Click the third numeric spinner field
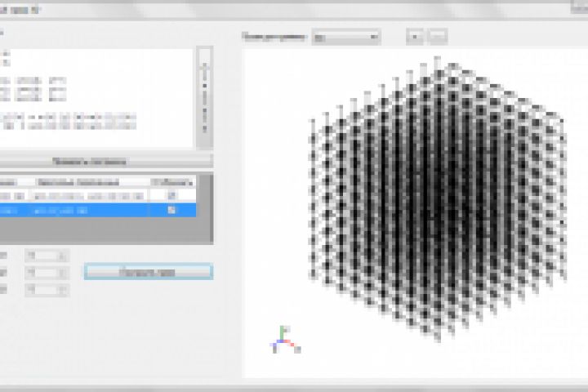 [x=47, y=290]
